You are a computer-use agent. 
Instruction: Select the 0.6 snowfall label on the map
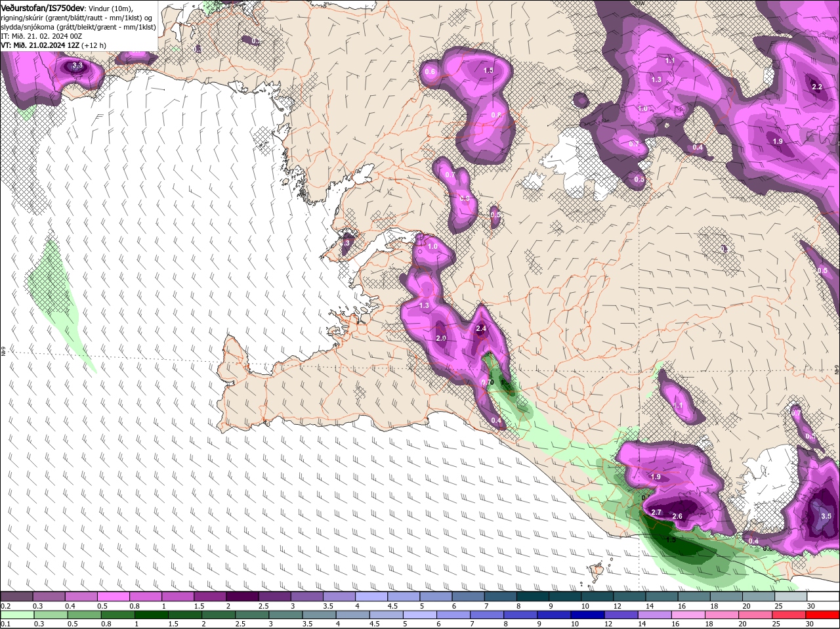coord(430,72)
